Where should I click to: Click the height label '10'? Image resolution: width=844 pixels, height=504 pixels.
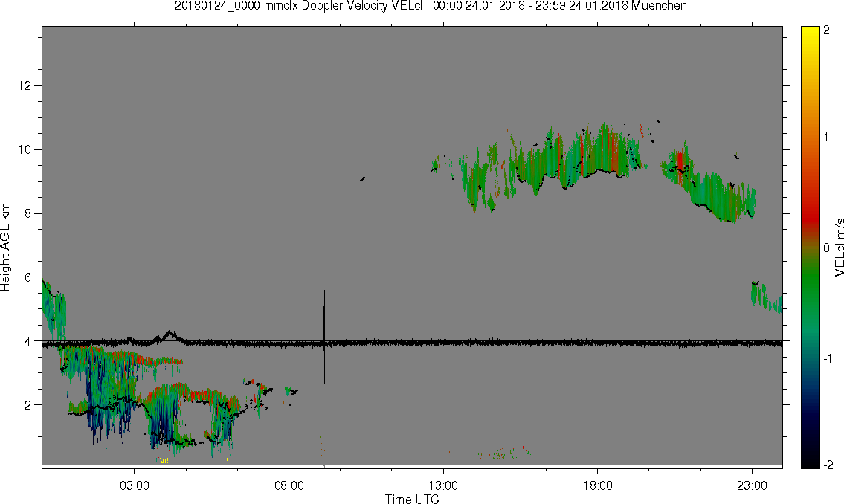pos(25,149)
